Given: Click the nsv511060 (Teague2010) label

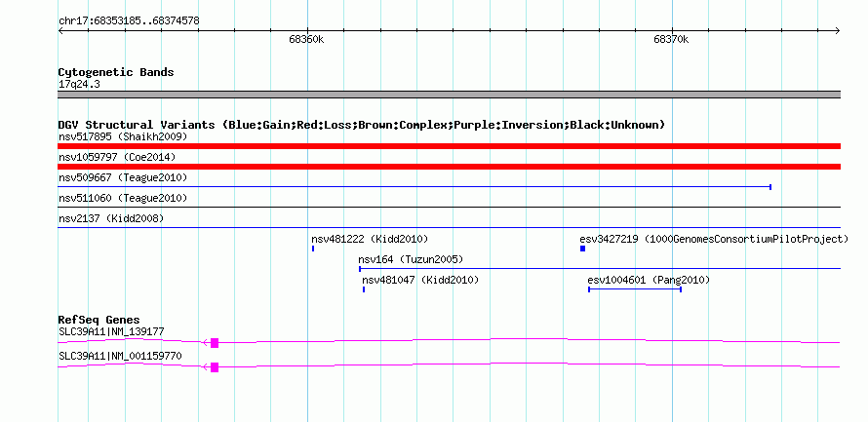Looking at the screenshot, I should [x=123, y=198].
